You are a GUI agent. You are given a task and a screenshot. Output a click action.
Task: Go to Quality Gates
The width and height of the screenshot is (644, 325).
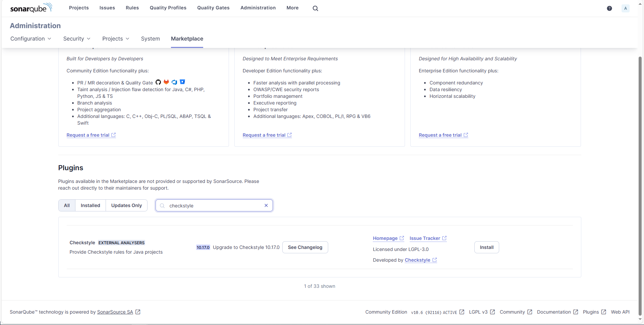click(x=213, y=8)
